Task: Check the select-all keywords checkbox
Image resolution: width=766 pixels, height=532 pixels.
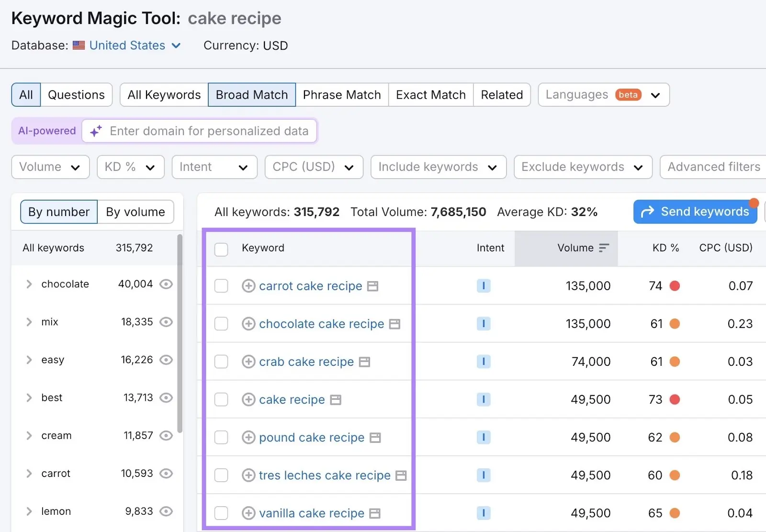Action: (221, 249)
